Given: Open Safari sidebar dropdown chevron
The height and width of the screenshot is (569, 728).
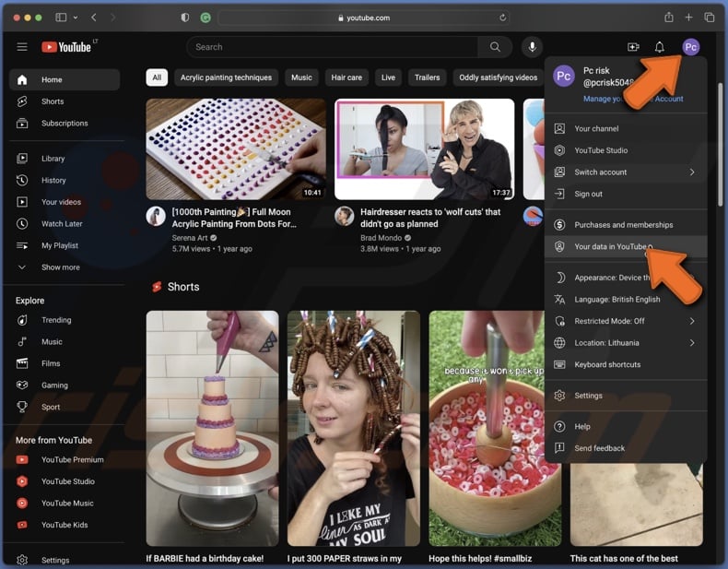Looking at the screenshot, I should [76, 18].
